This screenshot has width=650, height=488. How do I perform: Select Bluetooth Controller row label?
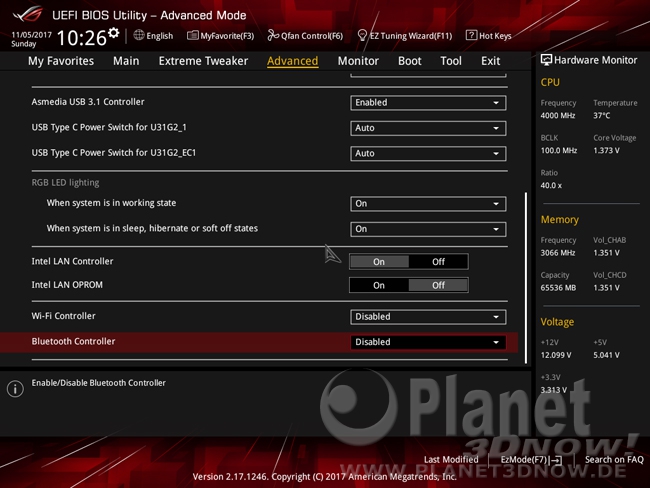click(73, 341)
